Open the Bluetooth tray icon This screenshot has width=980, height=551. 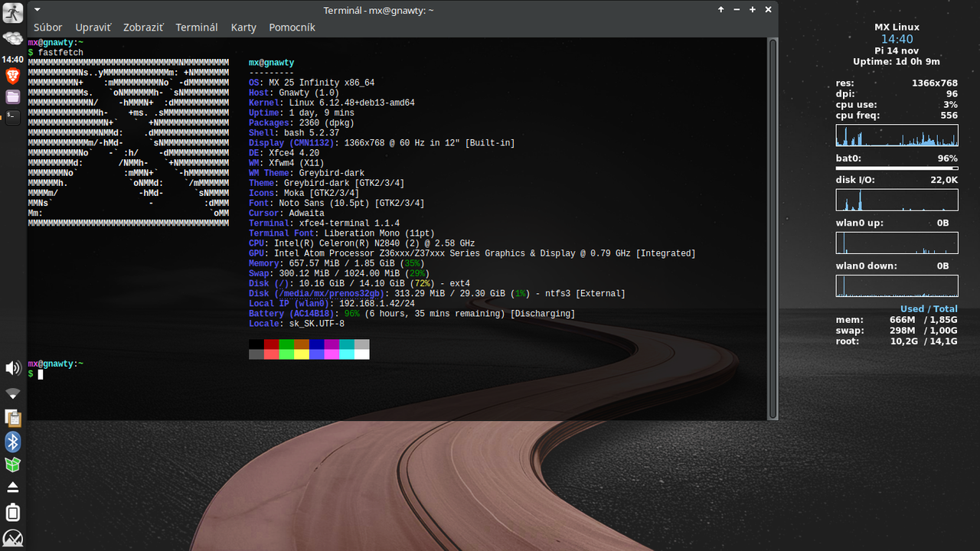pyautogui.click(x=13, y=442)
